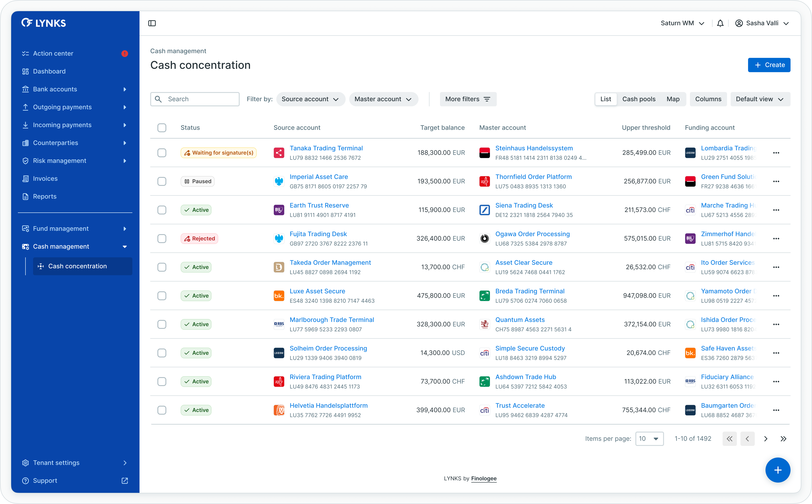812x504 pixels.
Task: Open Support external link icon
Action: pos(125,481)
